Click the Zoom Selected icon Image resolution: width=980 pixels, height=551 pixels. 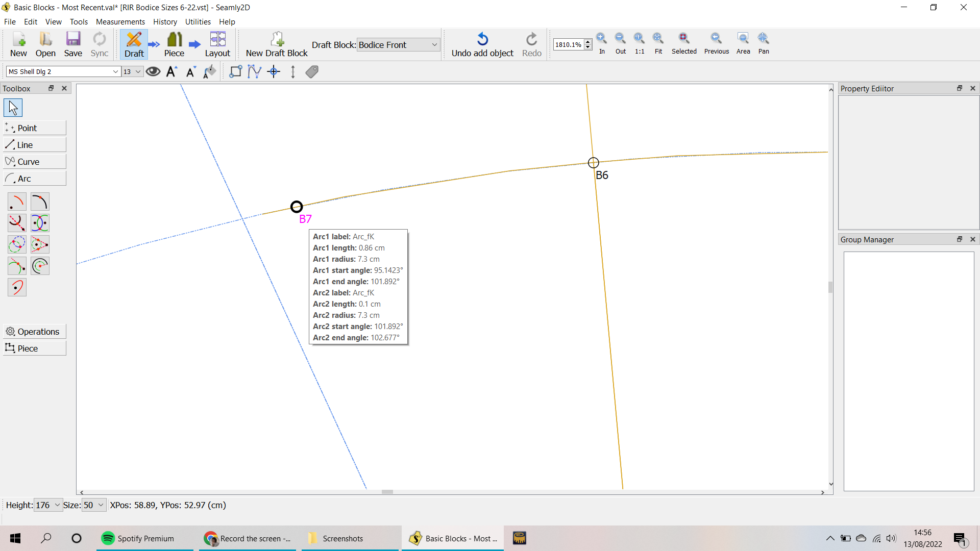coord(684,43)
